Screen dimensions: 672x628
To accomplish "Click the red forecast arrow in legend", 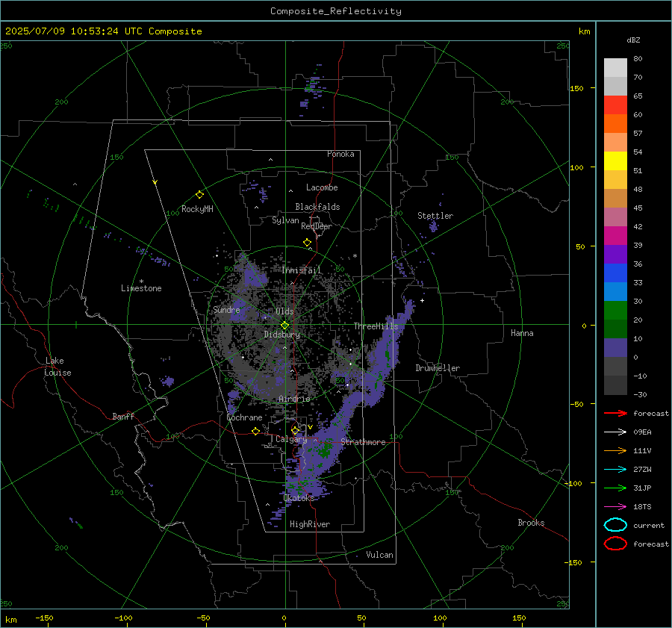I will point(615,413).
